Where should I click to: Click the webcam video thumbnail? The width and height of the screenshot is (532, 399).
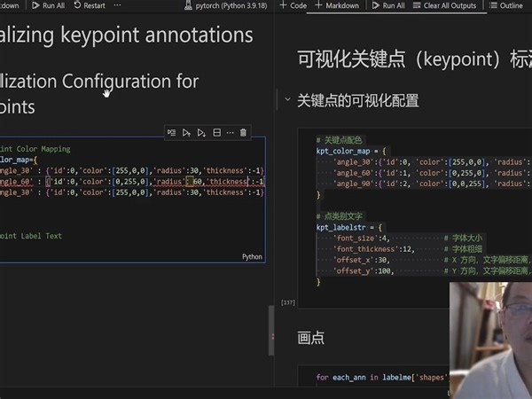(490, 340)
